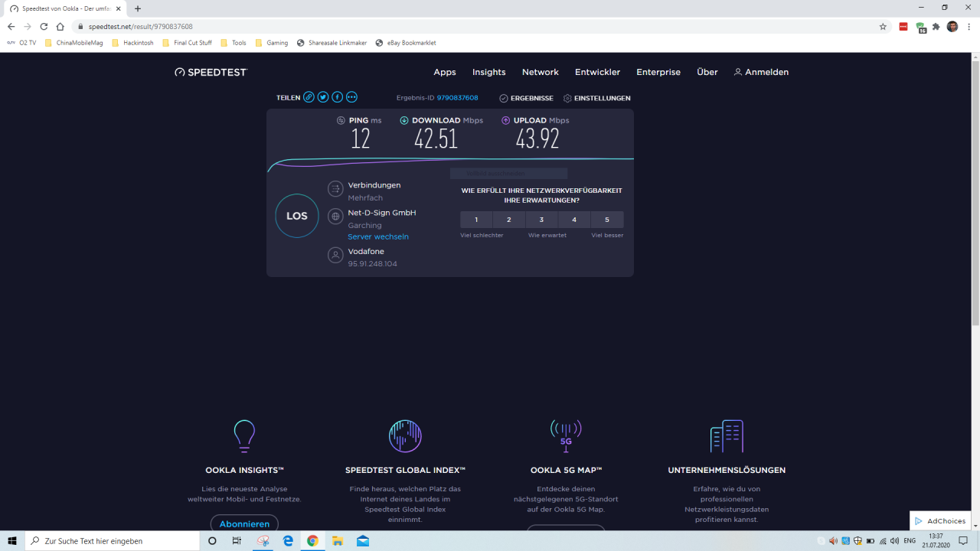Click the Ookla Insights lightbulb icon

(244, 436)
